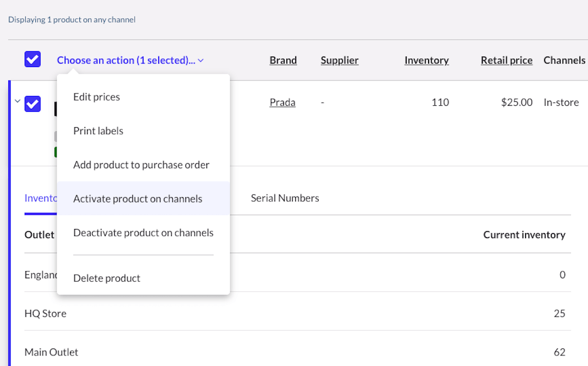The height and width of the screenshot is (366, 588).
Task: Select Deactivate product on channels
Action: 143,233
